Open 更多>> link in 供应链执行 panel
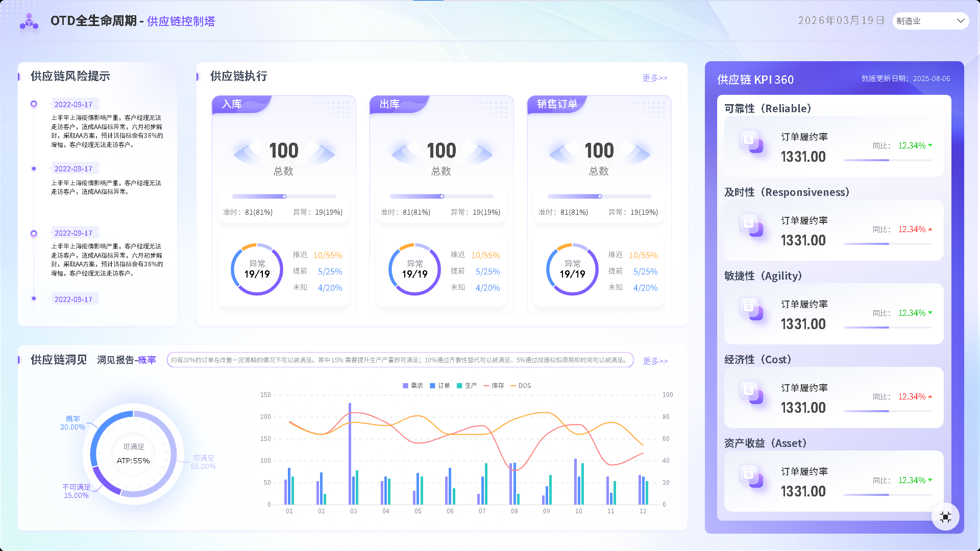The height and width of the screenshot is (551, 980). [654, 78]
